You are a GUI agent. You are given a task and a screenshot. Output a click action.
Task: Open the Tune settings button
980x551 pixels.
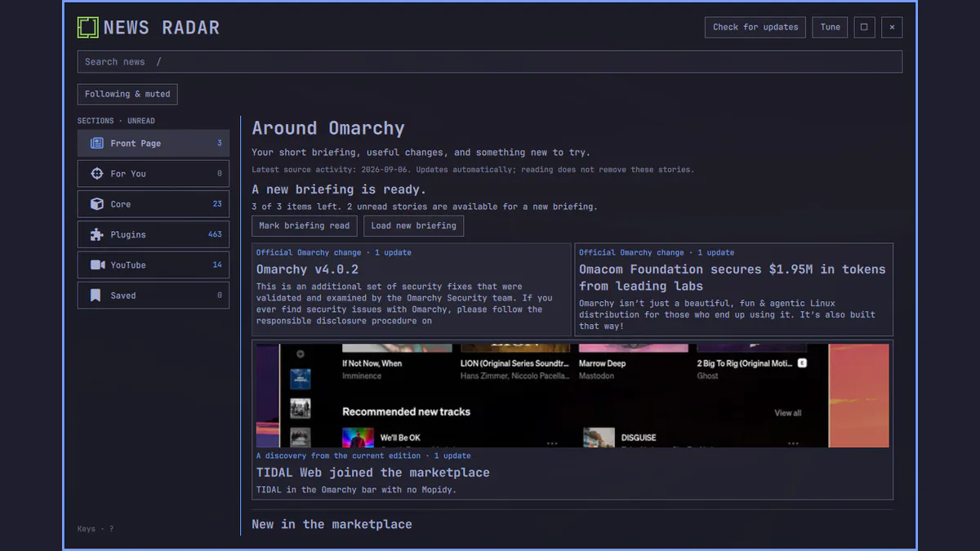tap(830, 27)
